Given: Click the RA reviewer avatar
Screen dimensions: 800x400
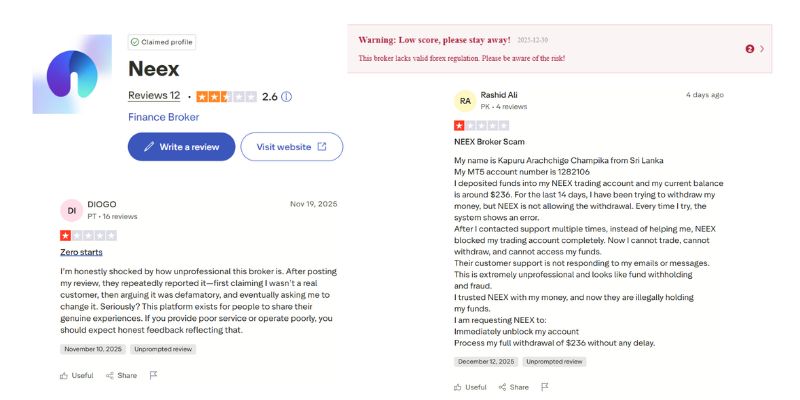Looking at the screenshot, I should [465, 100].
